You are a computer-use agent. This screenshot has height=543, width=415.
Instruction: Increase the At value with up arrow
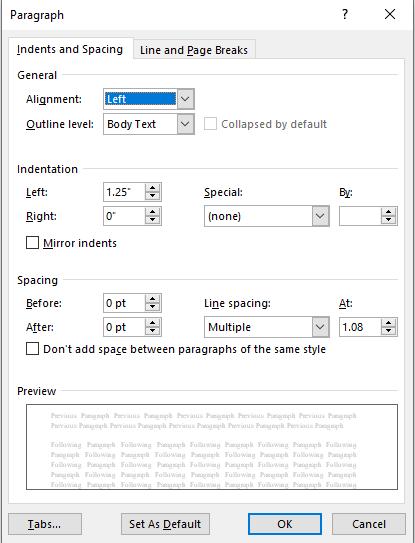[388, 322]
